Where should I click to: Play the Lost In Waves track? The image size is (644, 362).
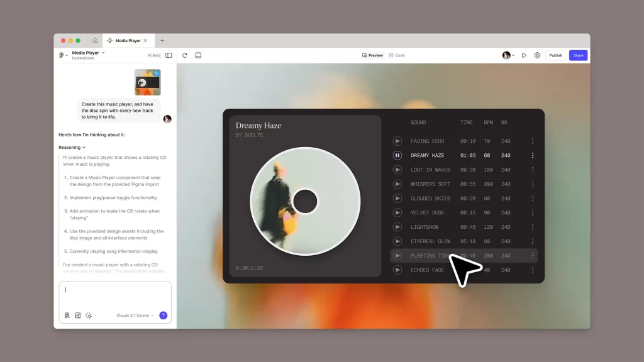397,170
